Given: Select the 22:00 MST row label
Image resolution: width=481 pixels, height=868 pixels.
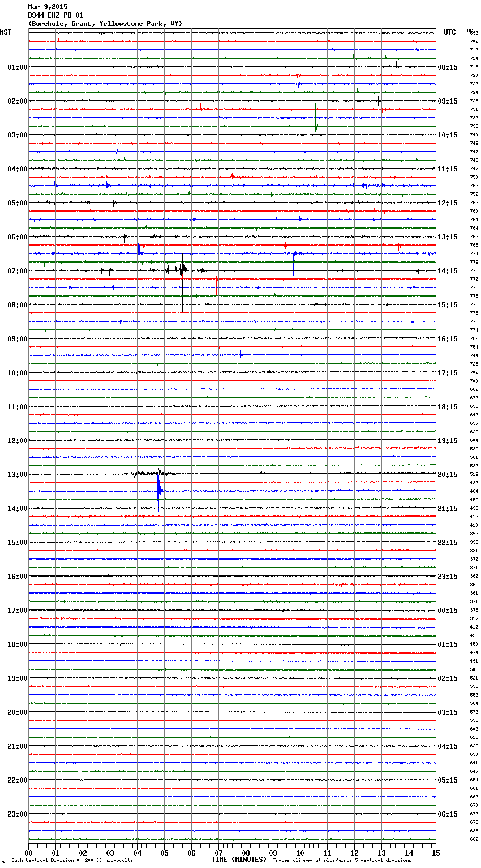Looking at the screenshot, I should coord(18,780).
